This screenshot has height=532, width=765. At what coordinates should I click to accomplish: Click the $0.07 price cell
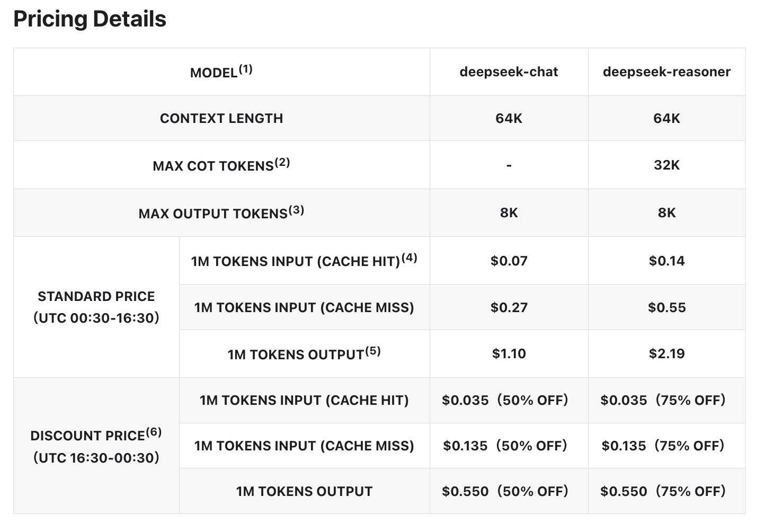click(509, 261)
